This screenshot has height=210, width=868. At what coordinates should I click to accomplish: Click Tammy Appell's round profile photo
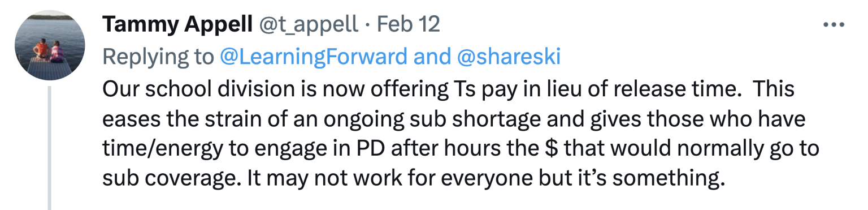50,45
